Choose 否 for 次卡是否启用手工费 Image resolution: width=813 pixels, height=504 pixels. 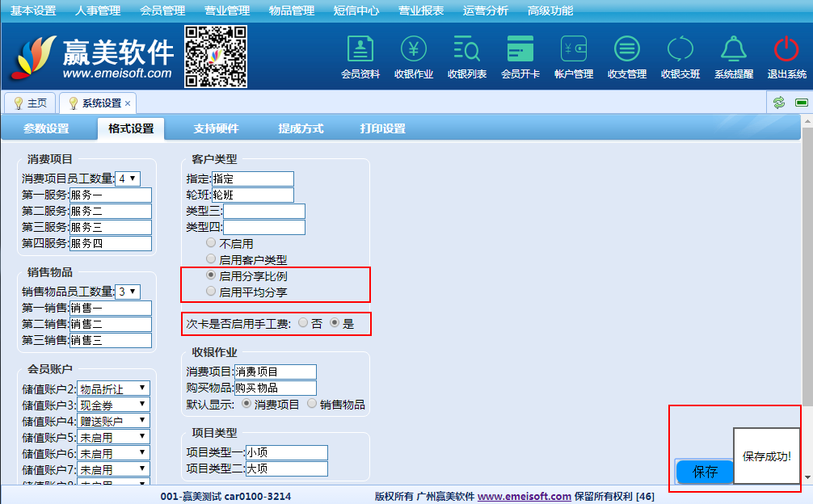click(x=303, y=323)
